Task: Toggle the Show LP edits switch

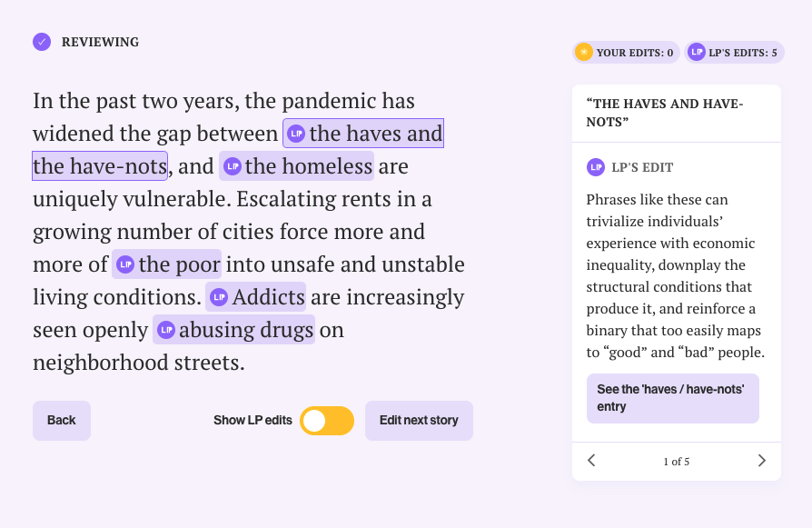Action: pyautogui.click(x=327, y=421)
